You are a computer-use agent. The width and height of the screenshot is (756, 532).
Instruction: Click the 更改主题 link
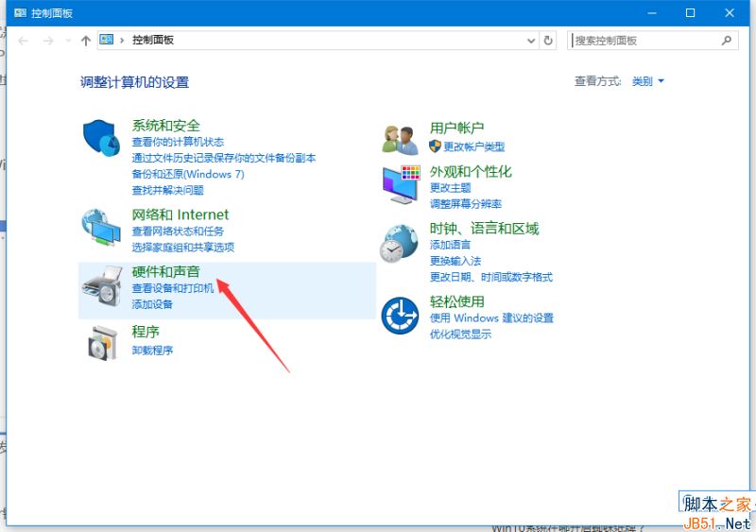point(451,188)
